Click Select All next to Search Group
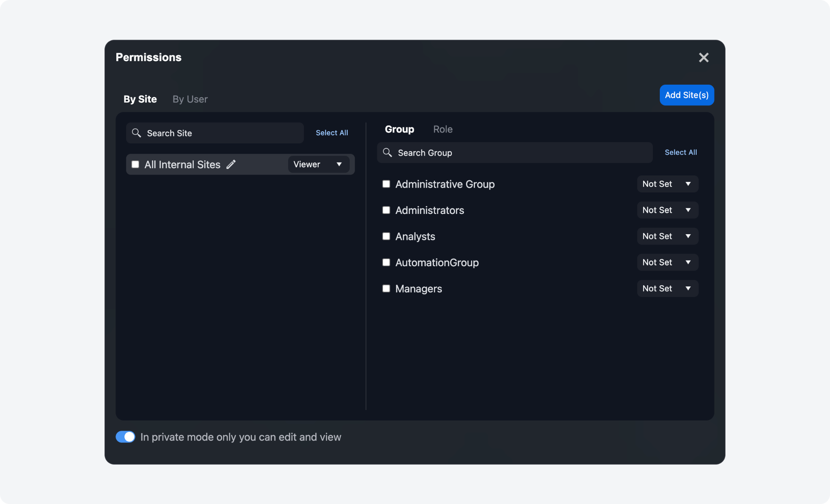This screenshot has width=830, height=504. 680,152
